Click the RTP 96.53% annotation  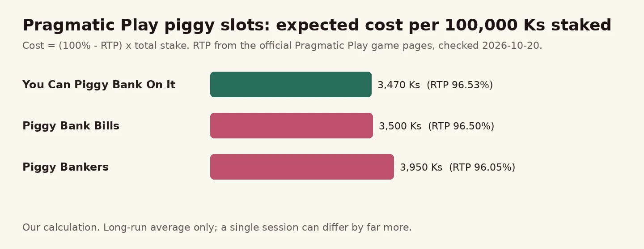coord(460,85)
